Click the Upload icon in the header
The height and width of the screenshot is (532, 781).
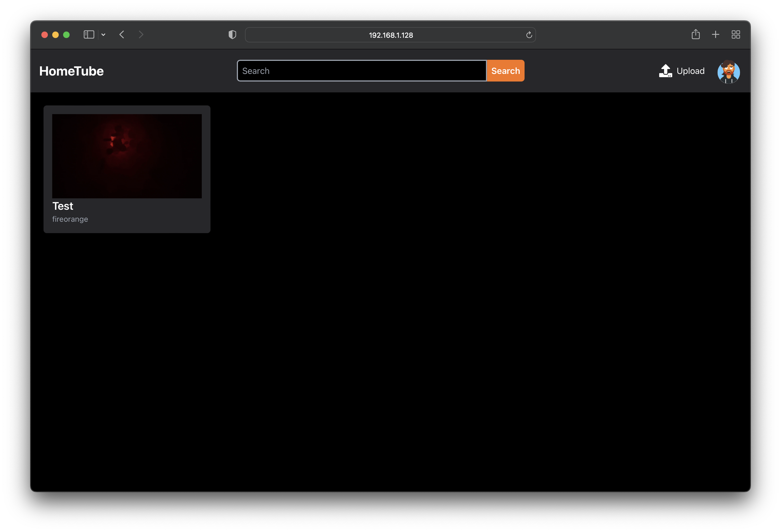click(665, 71)
